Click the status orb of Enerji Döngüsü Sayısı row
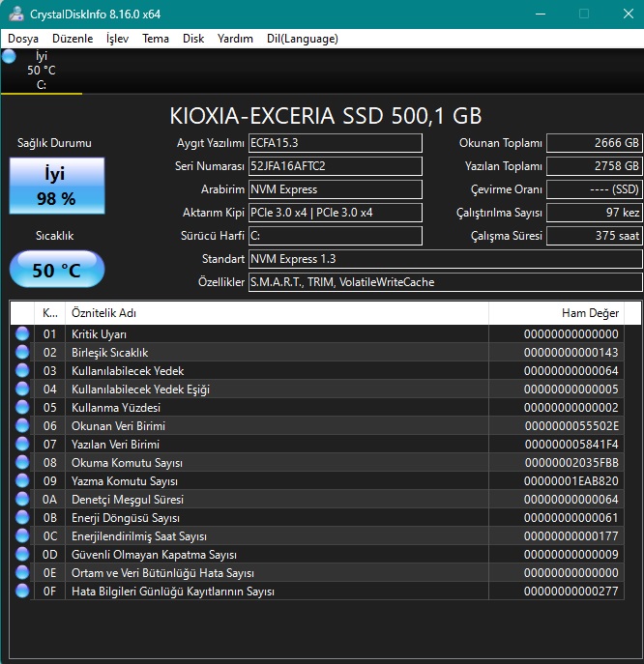 coord(22,517)
